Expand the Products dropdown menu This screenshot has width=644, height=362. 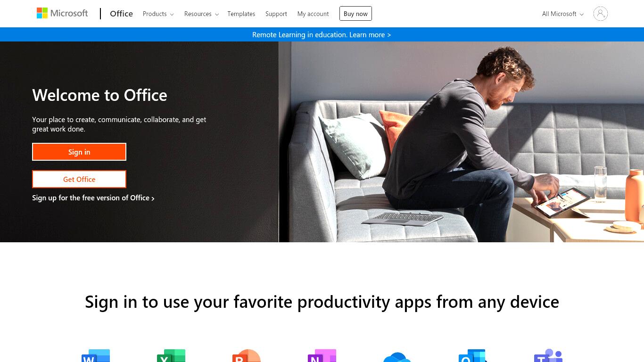point(158,14)
